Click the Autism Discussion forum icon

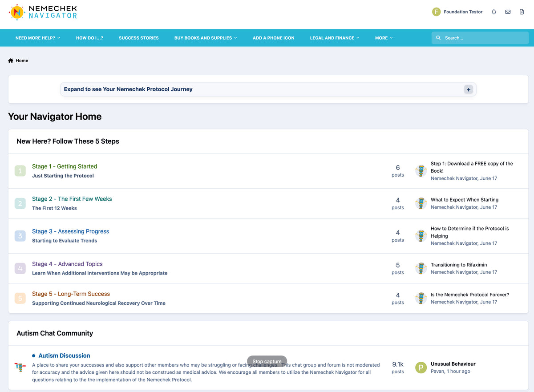[x=20, y=368]
